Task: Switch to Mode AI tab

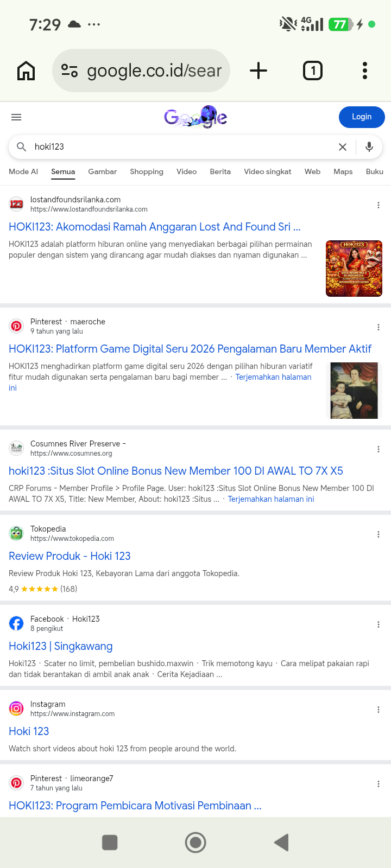Action: (x=23, y=171)
